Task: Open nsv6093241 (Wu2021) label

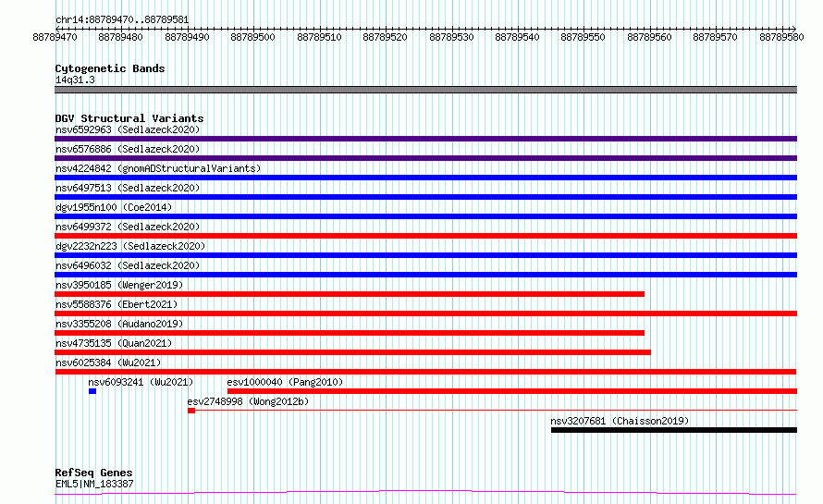Action: tap(141, 382)
